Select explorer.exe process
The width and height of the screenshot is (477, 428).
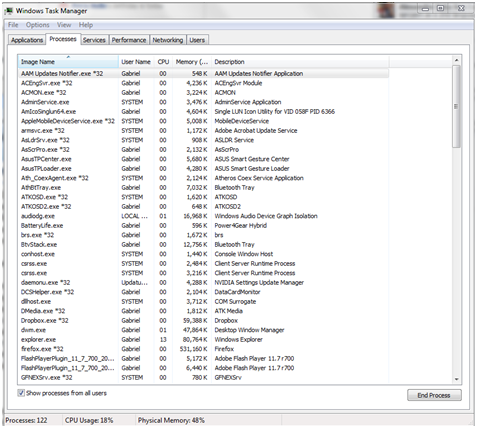203,339
